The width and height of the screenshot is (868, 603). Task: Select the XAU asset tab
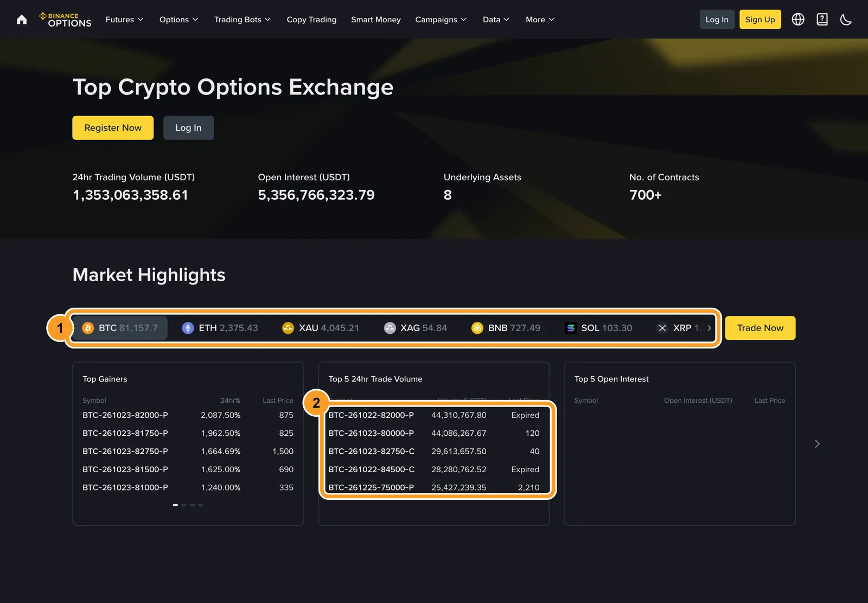click(x=321, y=328)
